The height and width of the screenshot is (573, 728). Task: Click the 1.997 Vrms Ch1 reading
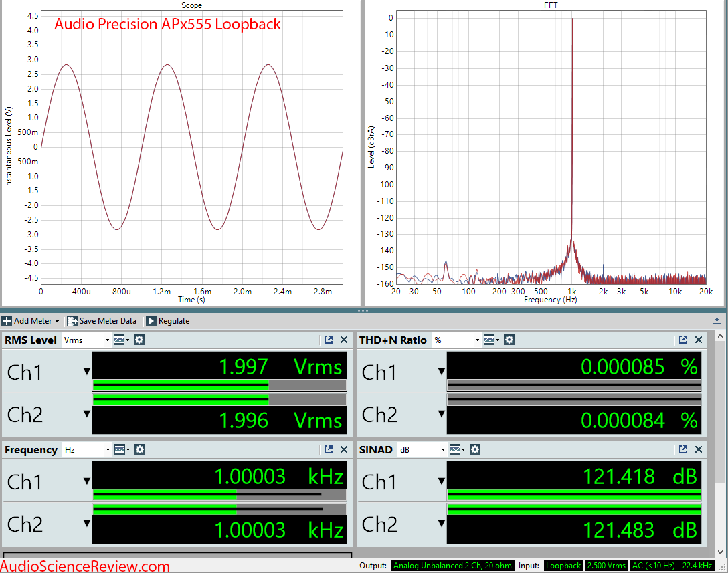[280, 367]
